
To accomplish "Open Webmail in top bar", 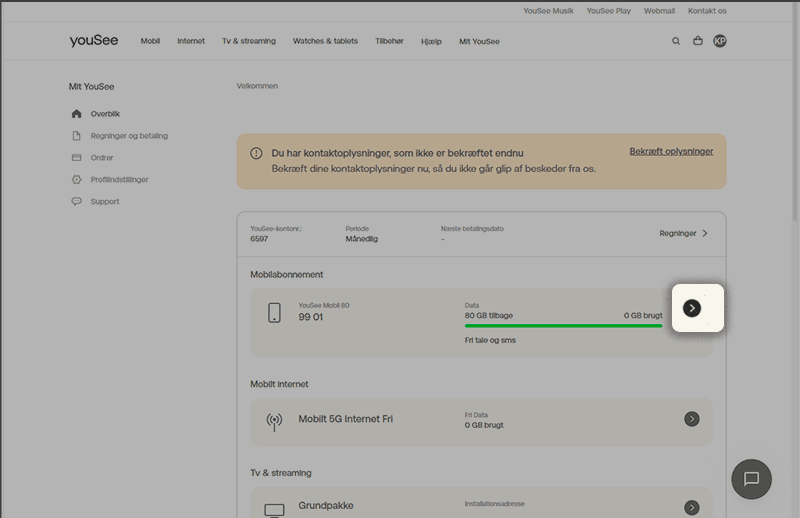I will coord(659,11).
